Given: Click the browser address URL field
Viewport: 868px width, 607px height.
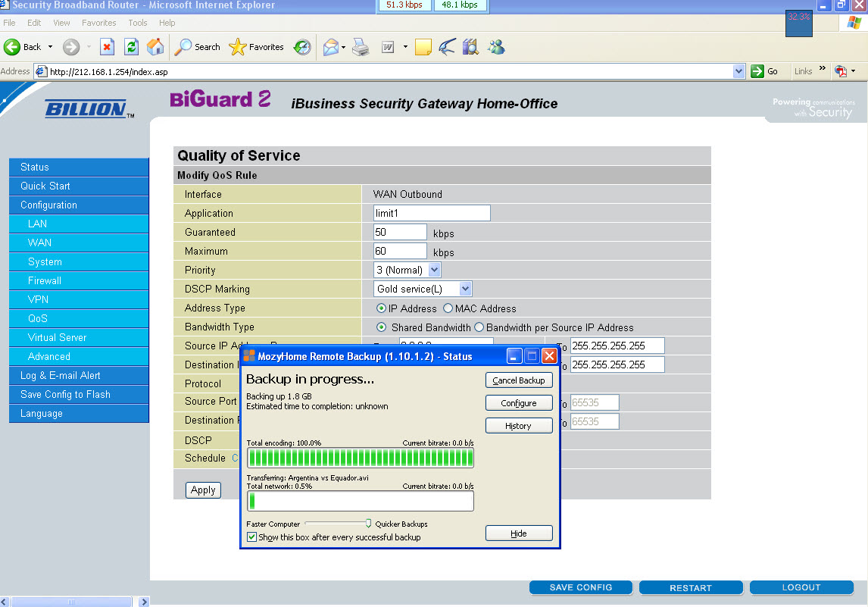Looking at the screenshot, I should 389,71.
